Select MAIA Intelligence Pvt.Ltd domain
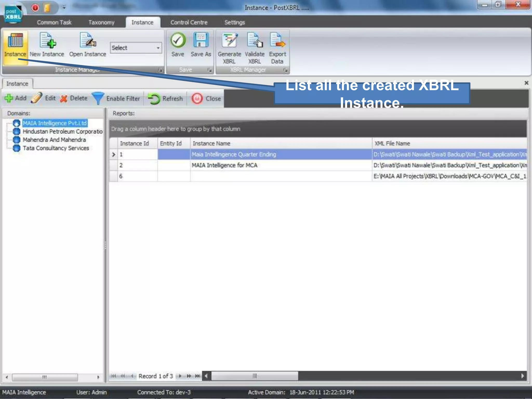Image resolution: width=532 pixels, height=399 pixels. tap(55, 123)
